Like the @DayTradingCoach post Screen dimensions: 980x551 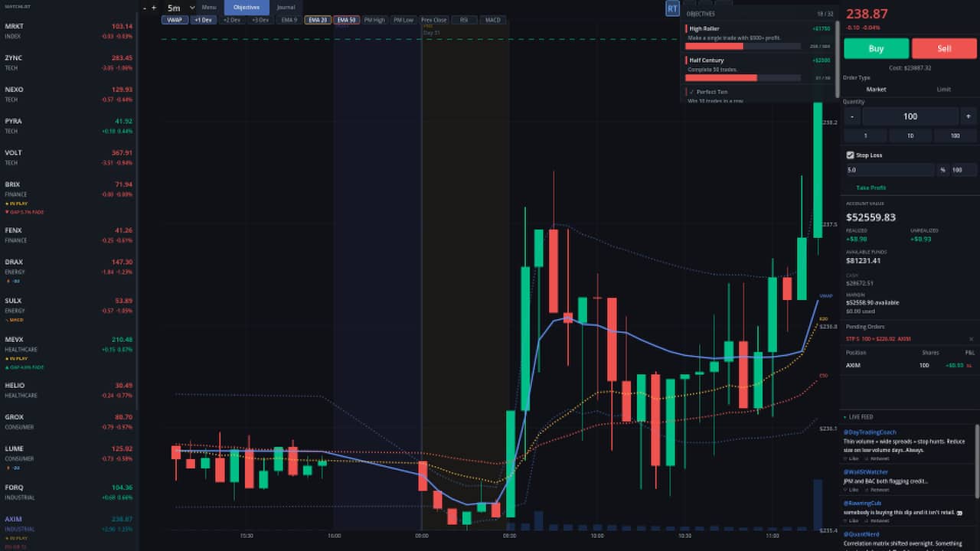[851, 458]
